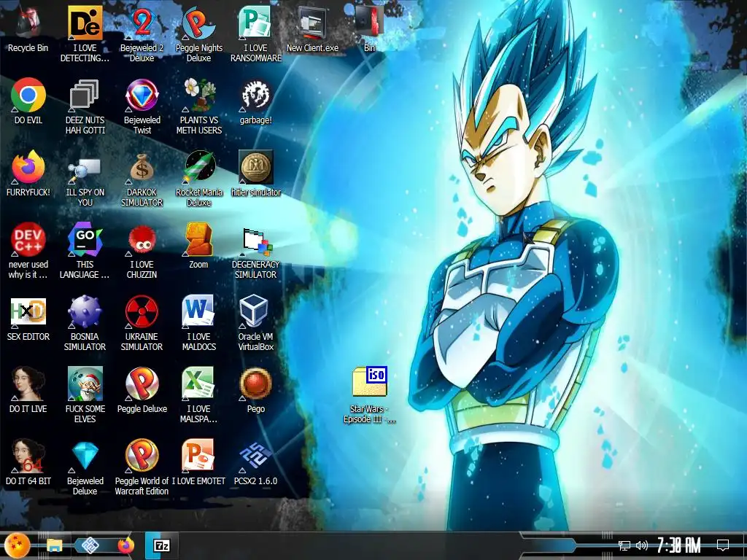The width and height of the screenshot is (747, 560).
Task: Select the 'DEGENERACY SIMULATOR' icon
Action: [256, 251]
